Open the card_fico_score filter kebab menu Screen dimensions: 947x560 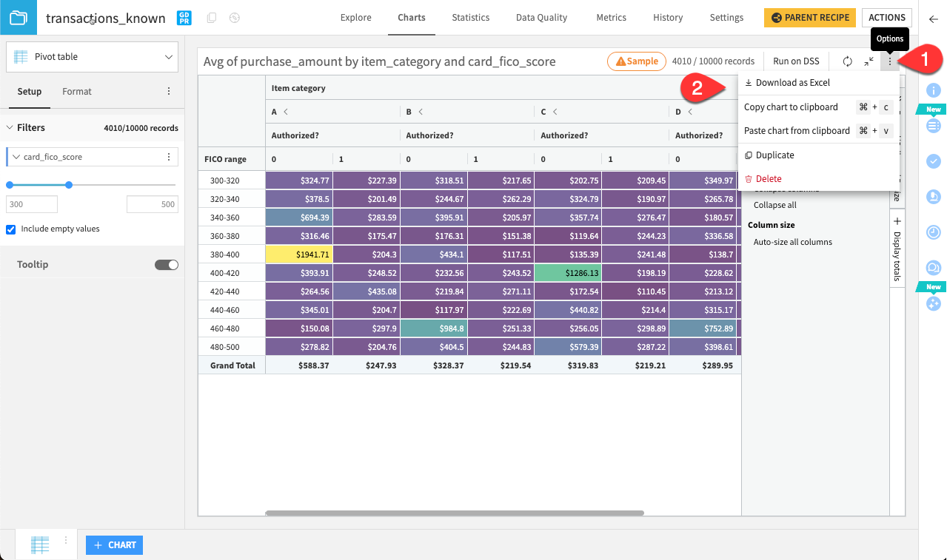coord(169,157)
